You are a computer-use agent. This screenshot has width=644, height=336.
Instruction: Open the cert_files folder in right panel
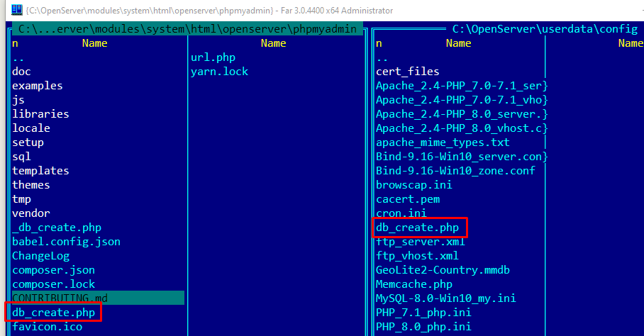point(407,72)
